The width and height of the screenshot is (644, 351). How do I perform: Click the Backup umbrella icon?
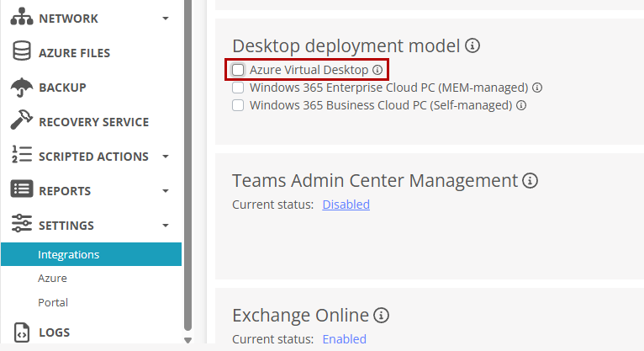click(22, 88)
